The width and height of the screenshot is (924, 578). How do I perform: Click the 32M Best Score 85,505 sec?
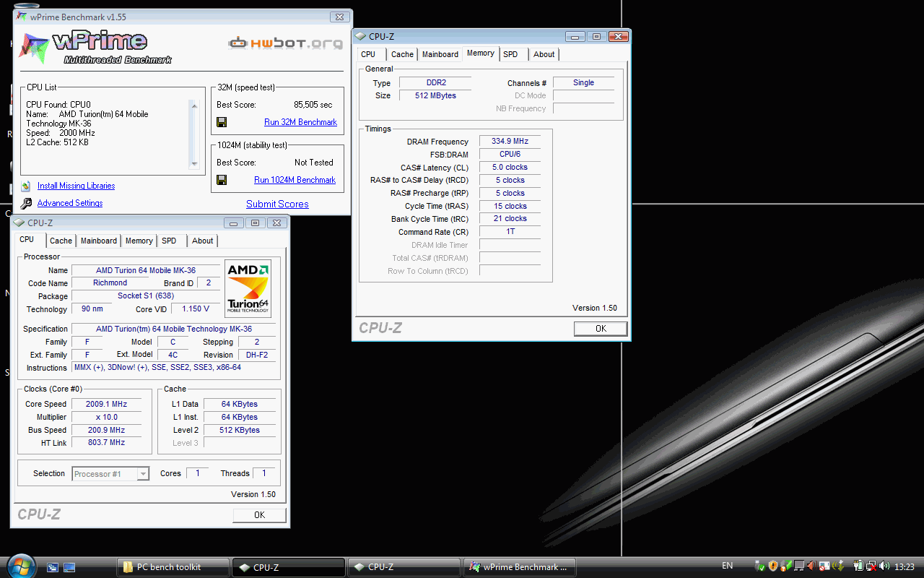313,105
